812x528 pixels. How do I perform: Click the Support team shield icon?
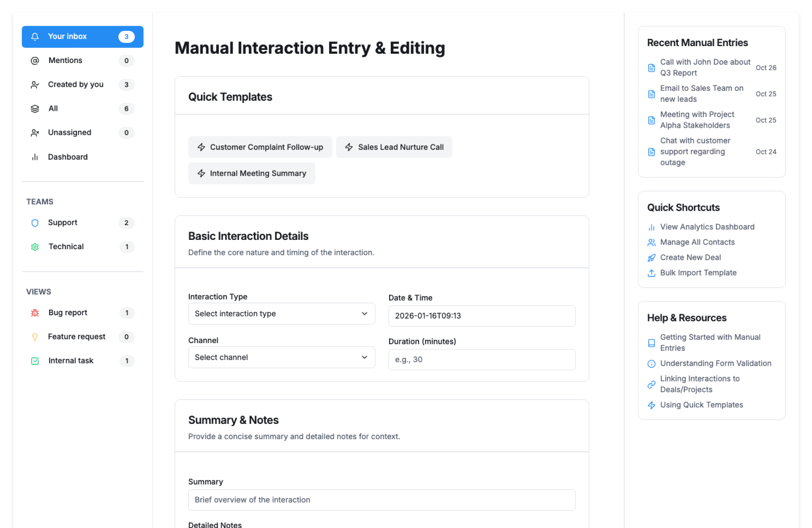coord(35,223)
